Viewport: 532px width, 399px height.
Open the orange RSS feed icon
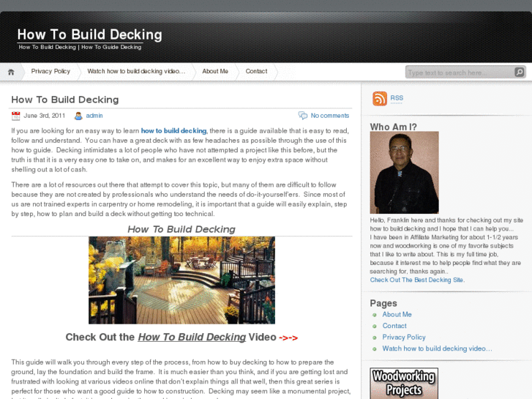pyautogui.click(x=380, y=99)
